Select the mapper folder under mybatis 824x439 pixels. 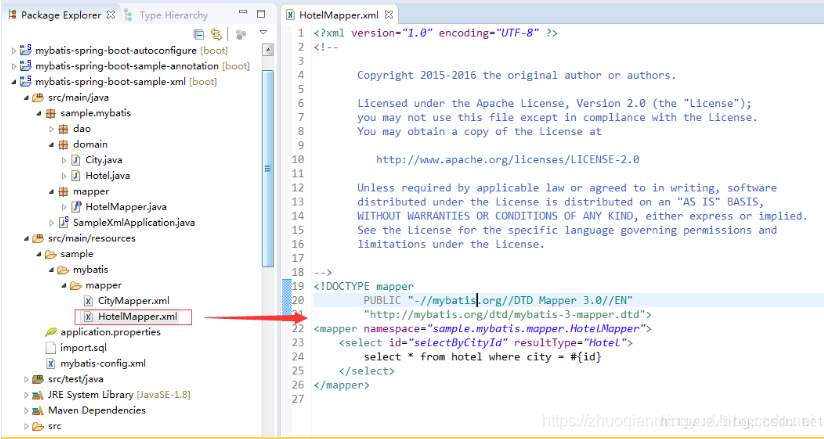(x=104, y=285)
